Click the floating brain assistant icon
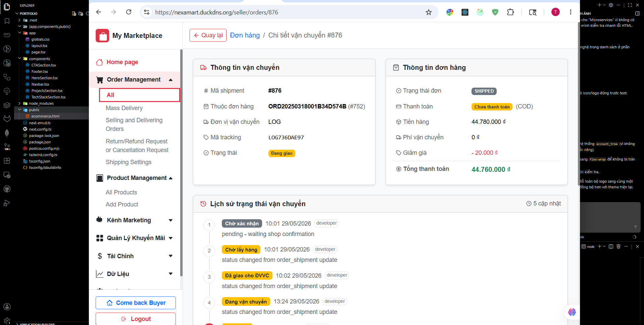Screen dimensions: 644x325 [572, 312]
